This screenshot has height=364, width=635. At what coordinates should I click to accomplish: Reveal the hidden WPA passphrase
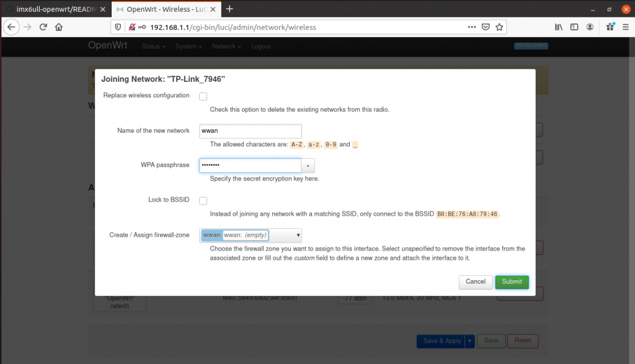click(x=308, y=165)
